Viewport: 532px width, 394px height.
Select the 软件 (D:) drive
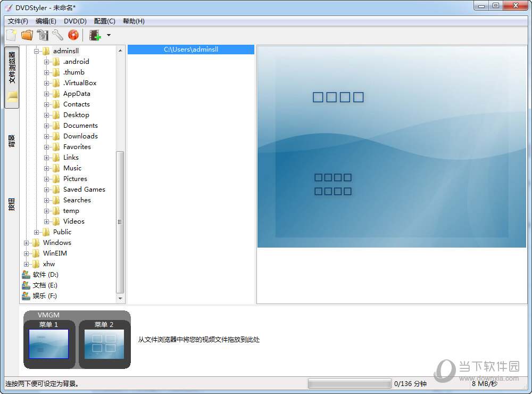point(45,274)
